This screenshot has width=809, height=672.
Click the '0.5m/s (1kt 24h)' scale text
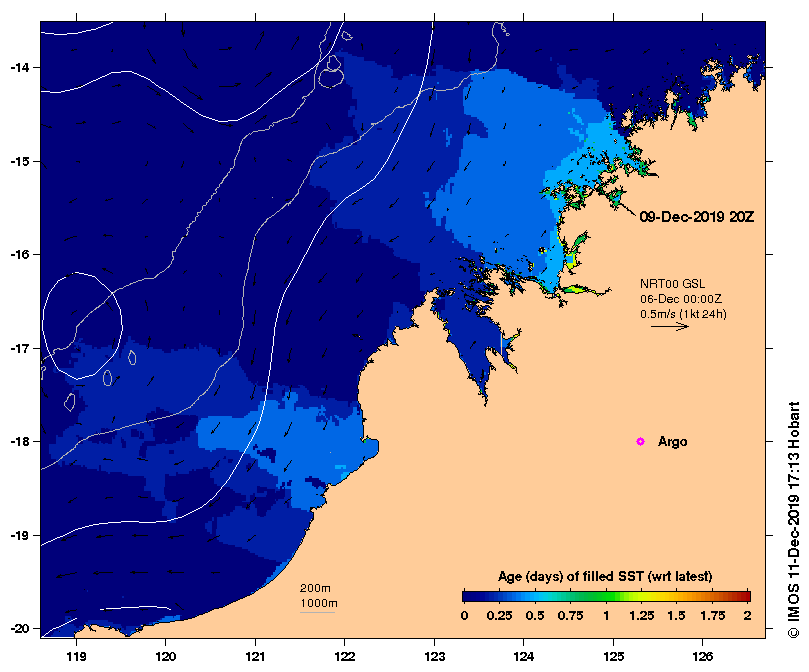tap(683, 314)
